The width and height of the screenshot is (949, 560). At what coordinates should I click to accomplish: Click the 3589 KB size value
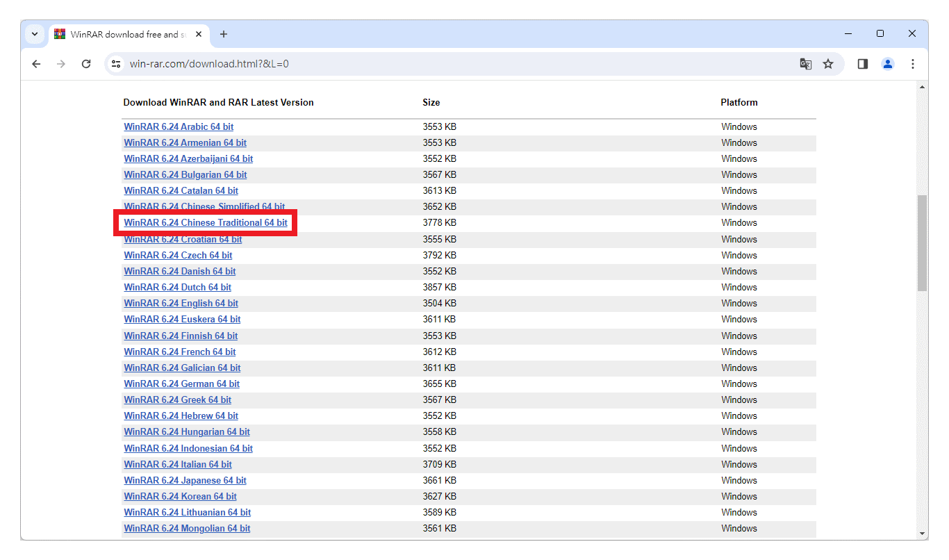point(439,512)
